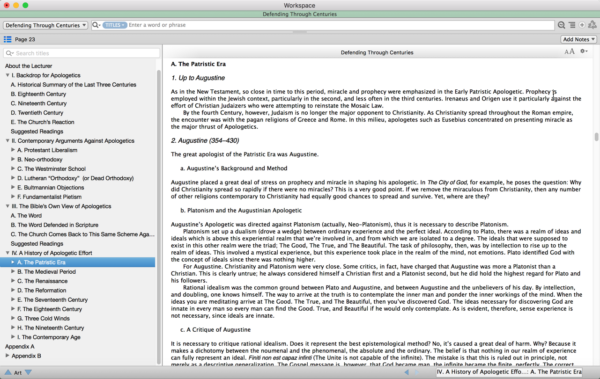Open the gear settings menu in the reading pane
The image size is (600, 379).
584,51
